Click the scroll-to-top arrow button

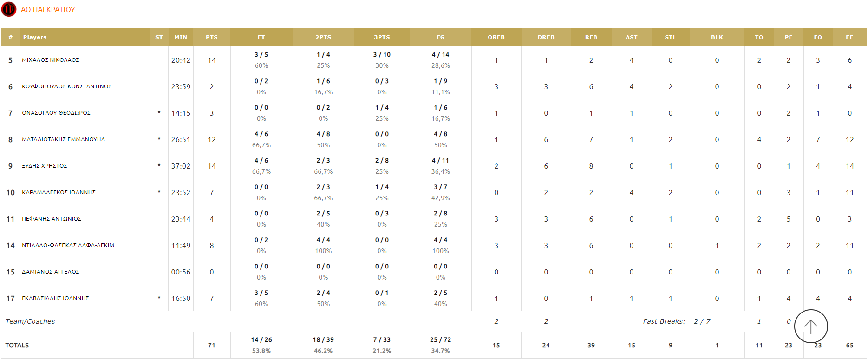pyautogui.click(x=810, y=326)
